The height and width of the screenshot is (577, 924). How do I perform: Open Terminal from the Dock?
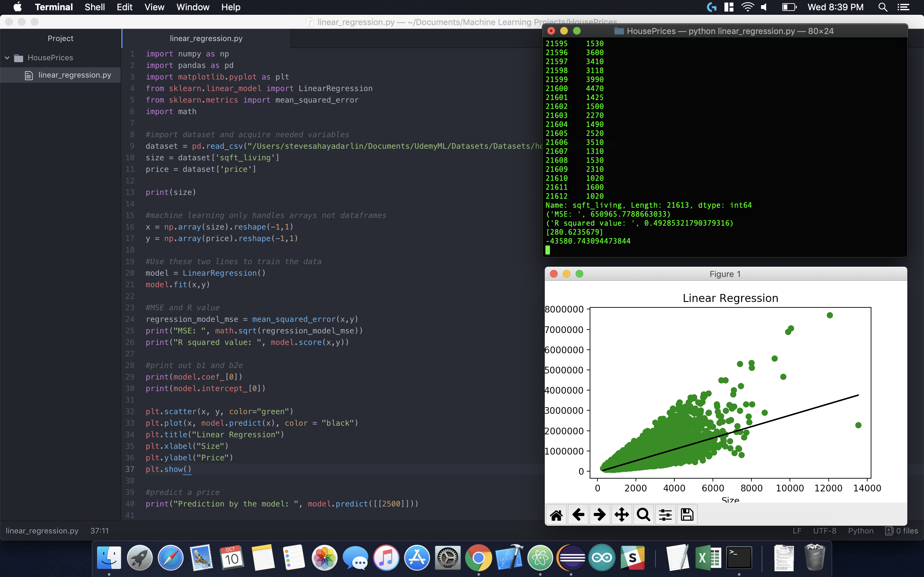pyautogui.click(x=739, y=557)
